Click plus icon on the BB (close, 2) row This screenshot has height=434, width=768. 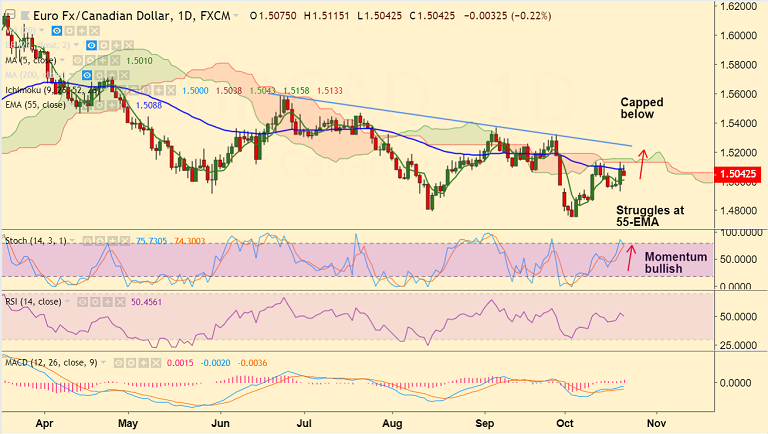click(x=116, y=46)
